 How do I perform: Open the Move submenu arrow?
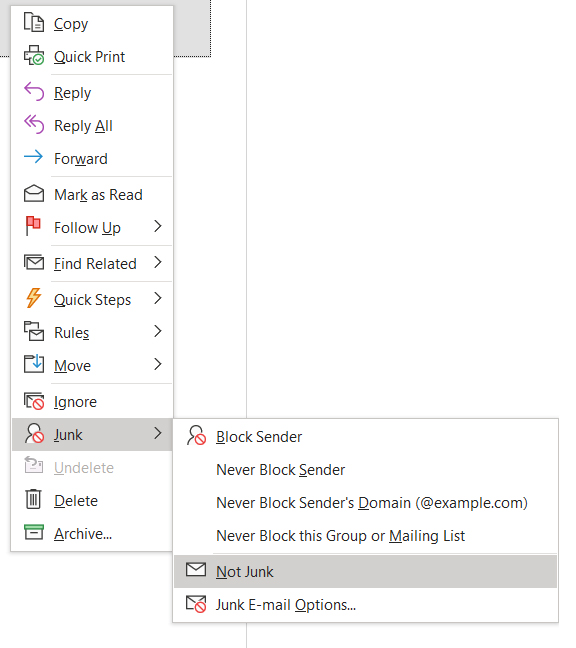157,364
